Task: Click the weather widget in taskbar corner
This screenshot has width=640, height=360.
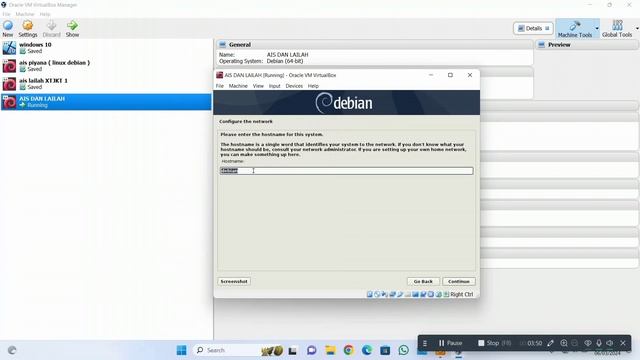Action: pos(12,350)
